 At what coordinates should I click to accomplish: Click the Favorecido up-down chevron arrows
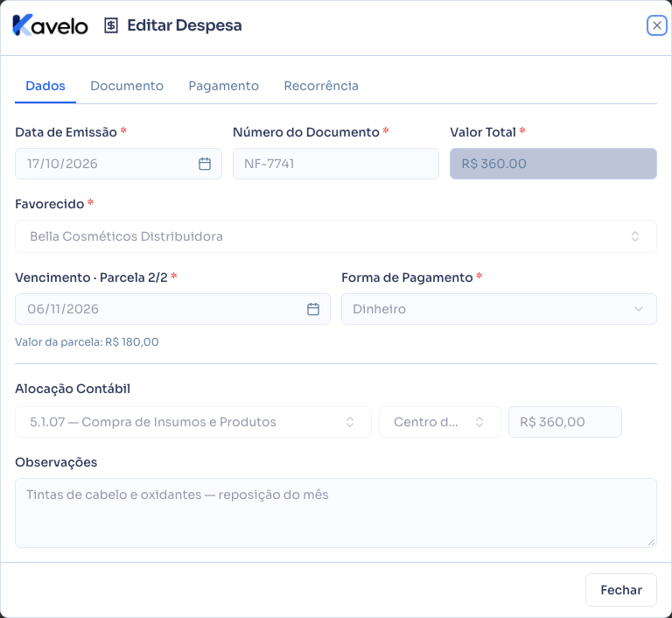point(635,236)
